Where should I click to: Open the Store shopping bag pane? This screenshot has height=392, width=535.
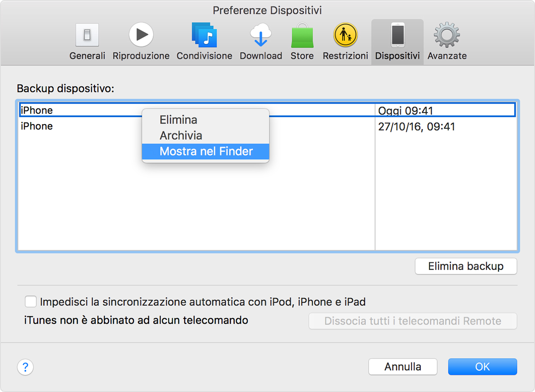[x=302, y=42]
